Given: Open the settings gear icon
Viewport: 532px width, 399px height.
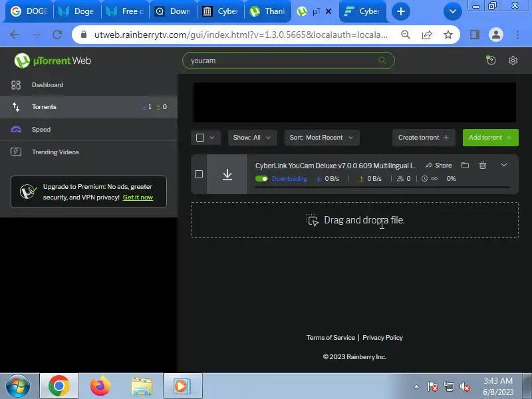Looking at the screenshot, I should click(513, 61).
